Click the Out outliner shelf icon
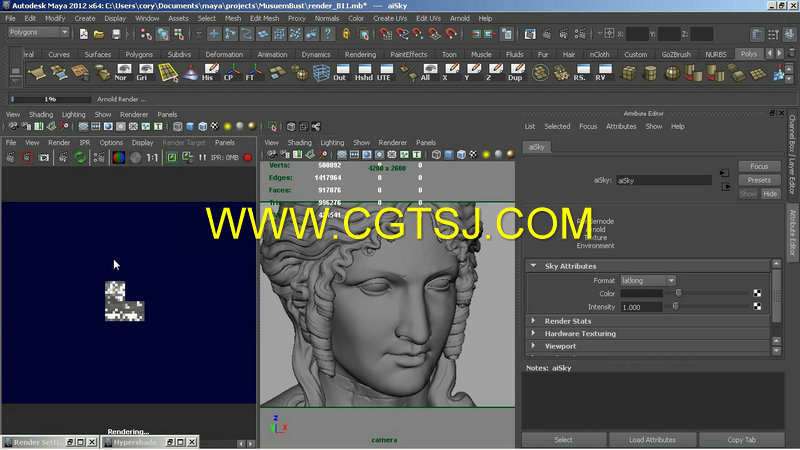The height and width of the screenshot is (450, 800). [341, 72]
